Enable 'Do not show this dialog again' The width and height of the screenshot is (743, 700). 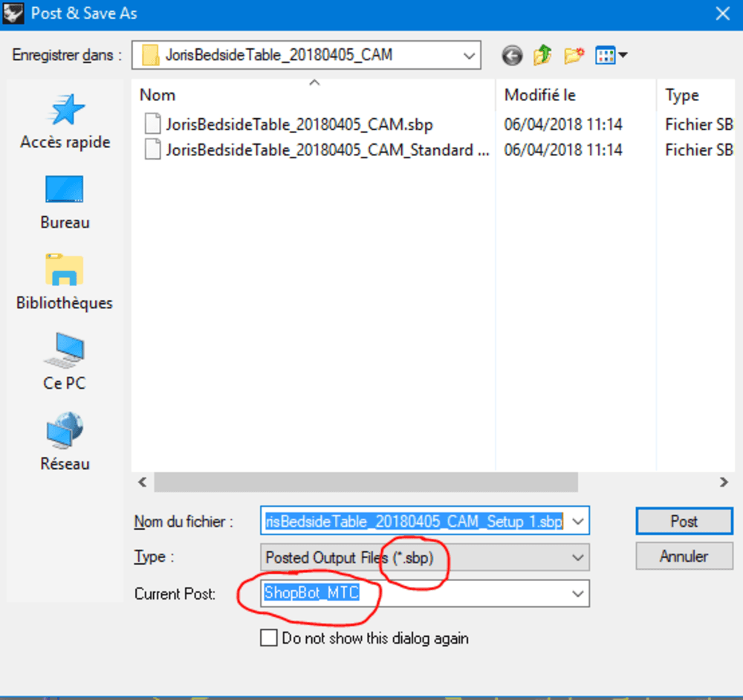click(x=269, y=638)
